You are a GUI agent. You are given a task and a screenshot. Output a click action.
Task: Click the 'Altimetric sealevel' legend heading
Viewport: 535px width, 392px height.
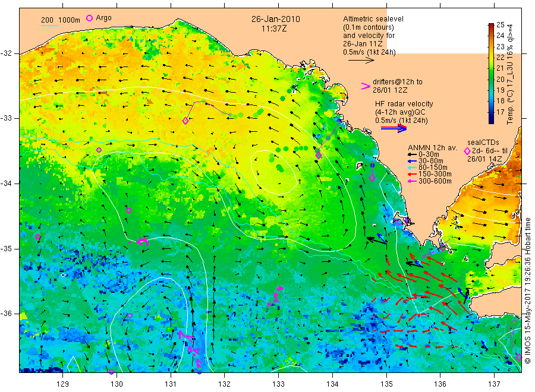[373, 19]
